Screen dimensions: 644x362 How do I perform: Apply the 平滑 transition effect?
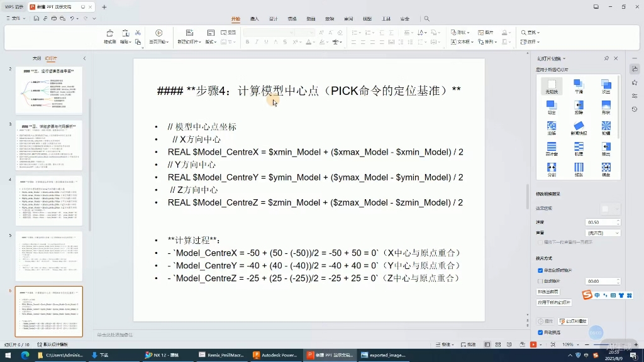(579, 87)
